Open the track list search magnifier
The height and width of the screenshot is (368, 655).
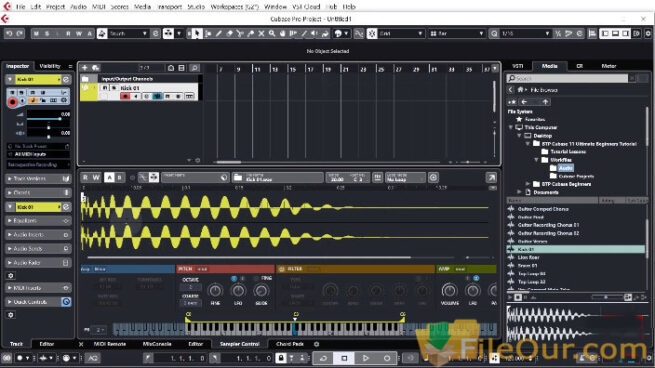point(194,68)
